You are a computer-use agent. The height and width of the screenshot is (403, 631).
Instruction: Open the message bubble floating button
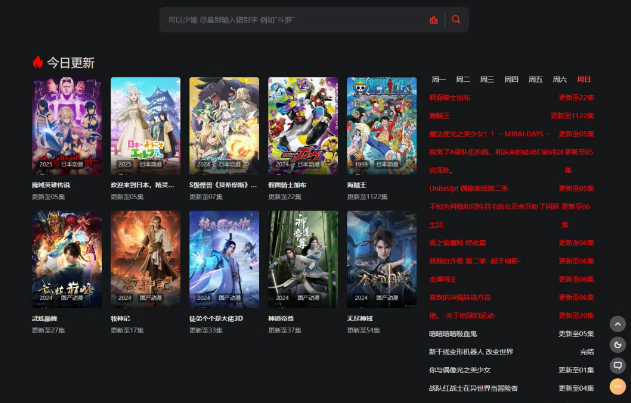[618, 366]
